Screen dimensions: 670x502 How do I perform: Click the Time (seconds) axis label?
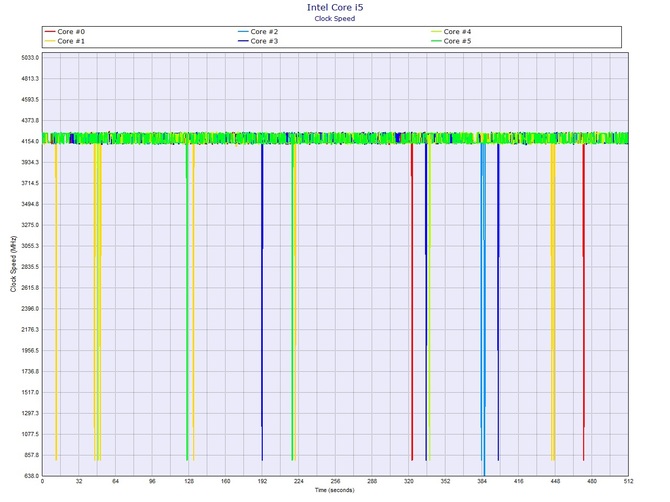click(335, 490)
